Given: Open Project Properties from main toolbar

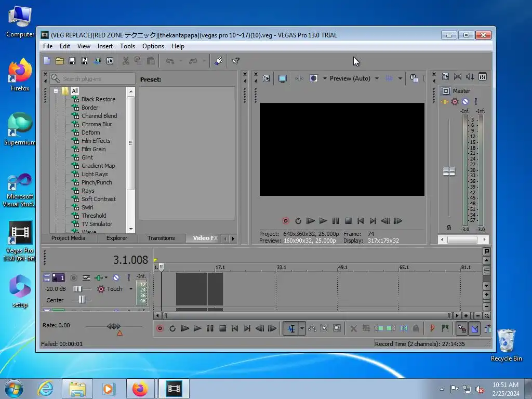Looking at the screenshot, I should point(110,61).
